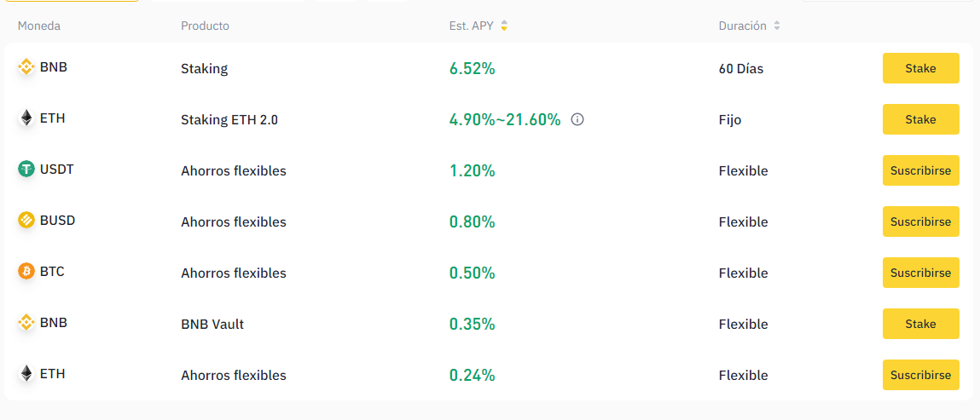The height and width of the screenshot is (420, 980).
Task: Click the ETH icon in Ahorros flexibles row
Action: tap(26, 374)
